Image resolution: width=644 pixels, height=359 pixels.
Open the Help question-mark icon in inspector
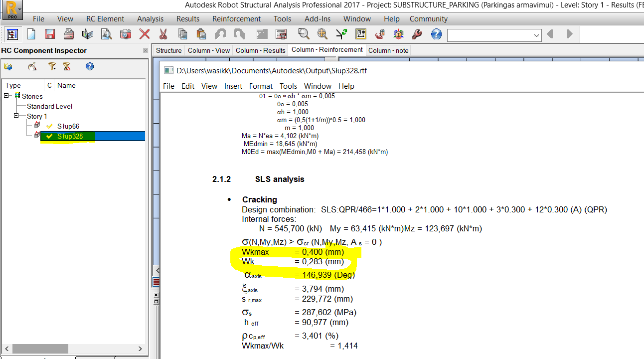89,66
